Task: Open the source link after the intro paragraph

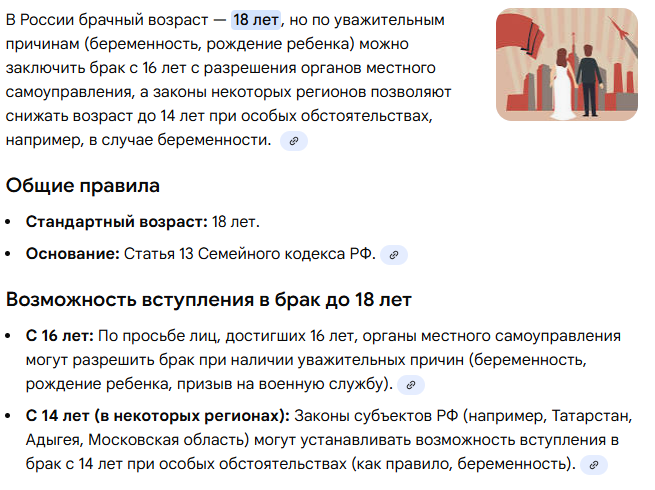Action: [x=294, y=141]
